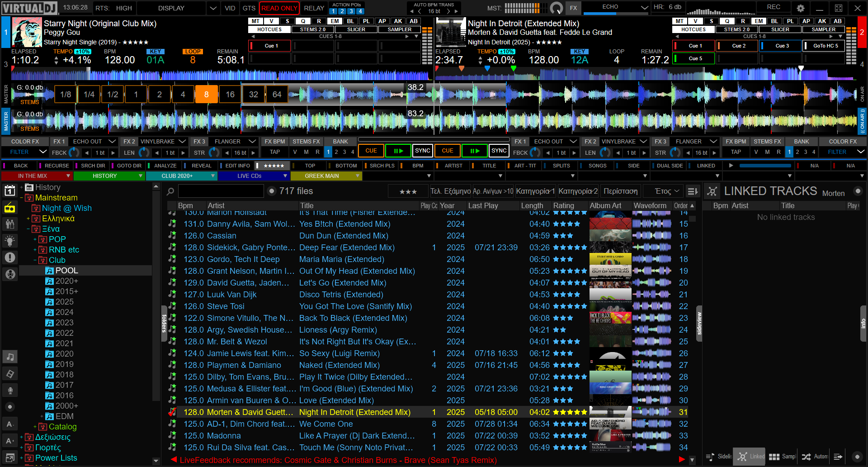Toggle master tempo MT on deck 2

[x=679, y=21]
